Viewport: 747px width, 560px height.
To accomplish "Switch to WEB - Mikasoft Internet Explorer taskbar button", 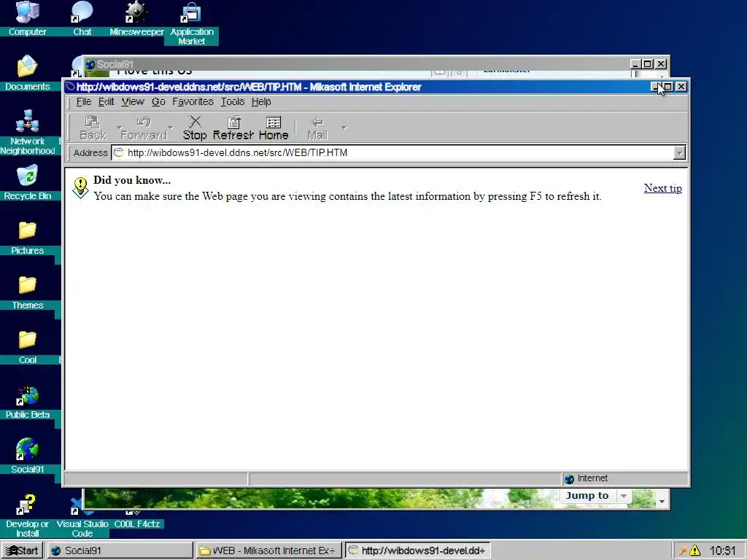I will (x=268, y=551).
